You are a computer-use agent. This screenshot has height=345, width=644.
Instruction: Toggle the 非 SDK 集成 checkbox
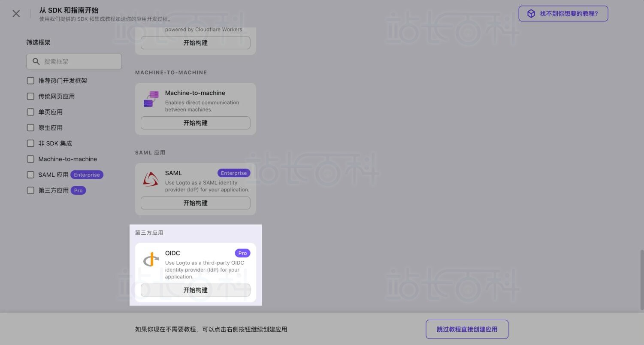tap(30, 143)
